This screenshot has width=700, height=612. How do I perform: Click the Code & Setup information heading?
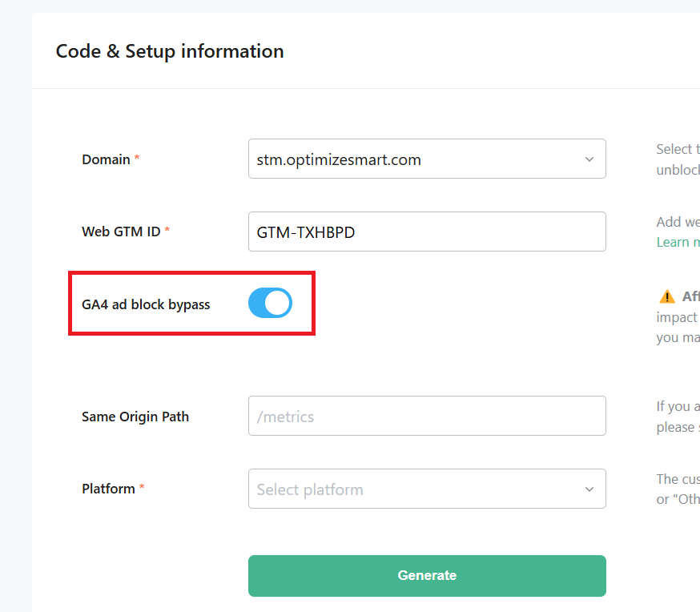click(170, 52)
